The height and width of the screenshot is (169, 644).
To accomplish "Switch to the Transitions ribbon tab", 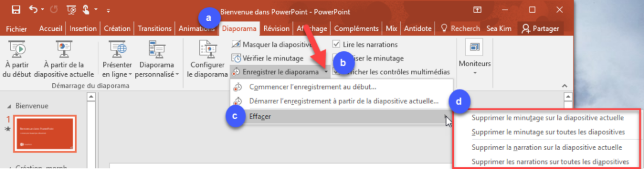I will coord(154,28).
